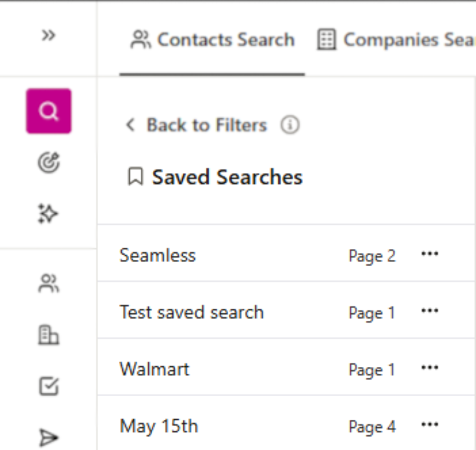Viewport: 476px width, 450px height.
Task: Open the options menu for Seamless search
Action: pyautogui.click(x=429, y=254)
